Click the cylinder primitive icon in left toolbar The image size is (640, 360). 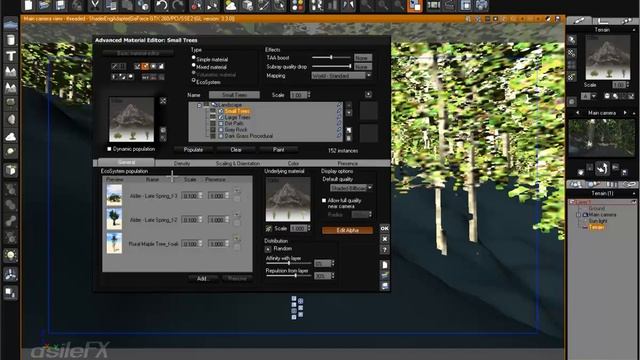pos(11,40)
